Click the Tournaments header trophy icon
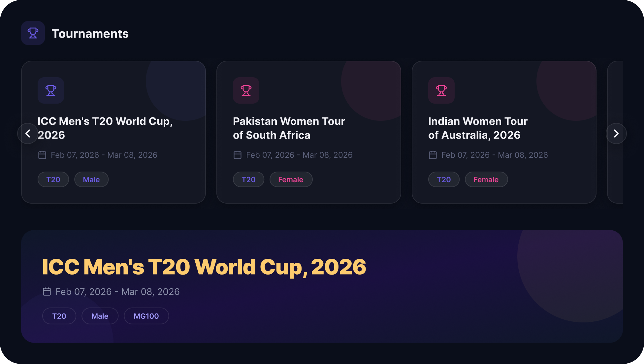Screen dimensions: 644x364 [x=33, y=33]
